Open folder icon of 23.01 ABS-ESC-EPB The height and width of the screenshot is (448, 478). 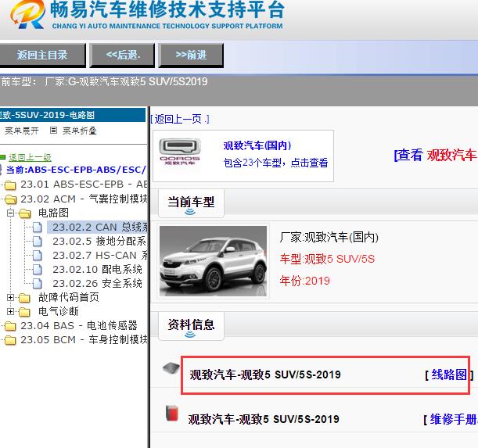(10, 185)
